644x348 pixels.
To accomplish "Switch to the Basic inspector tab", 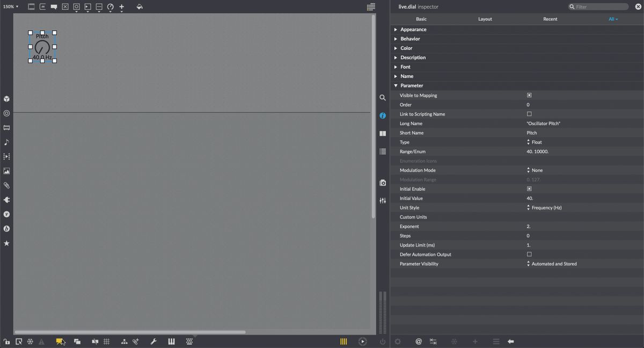I will tap(421, 19).
